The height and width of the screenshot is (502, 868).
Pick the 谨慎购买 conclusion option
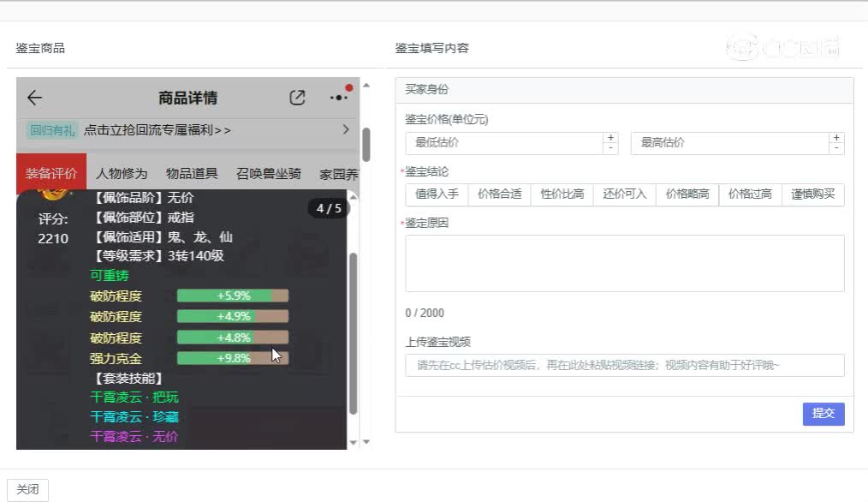[x=813, y=194]
